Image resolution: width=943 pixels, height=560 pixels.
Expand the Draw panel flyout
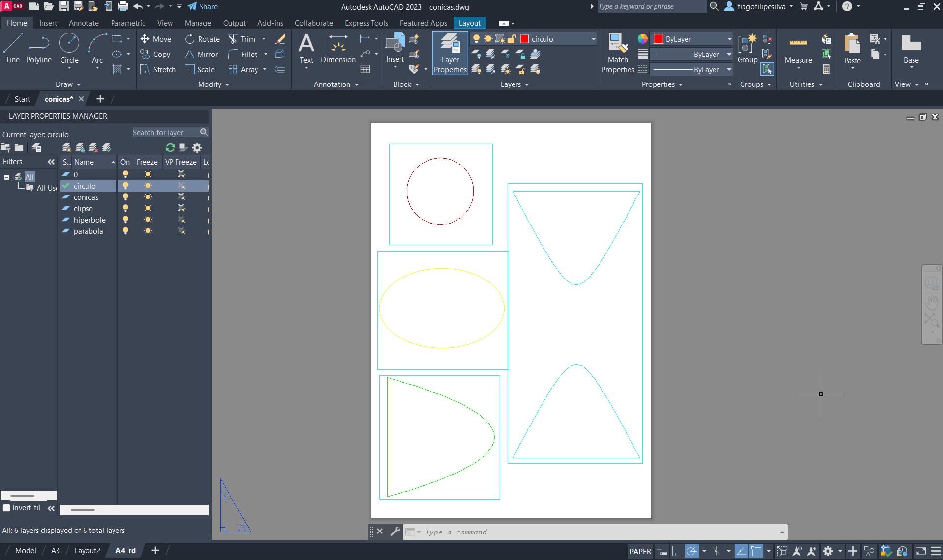68,84
